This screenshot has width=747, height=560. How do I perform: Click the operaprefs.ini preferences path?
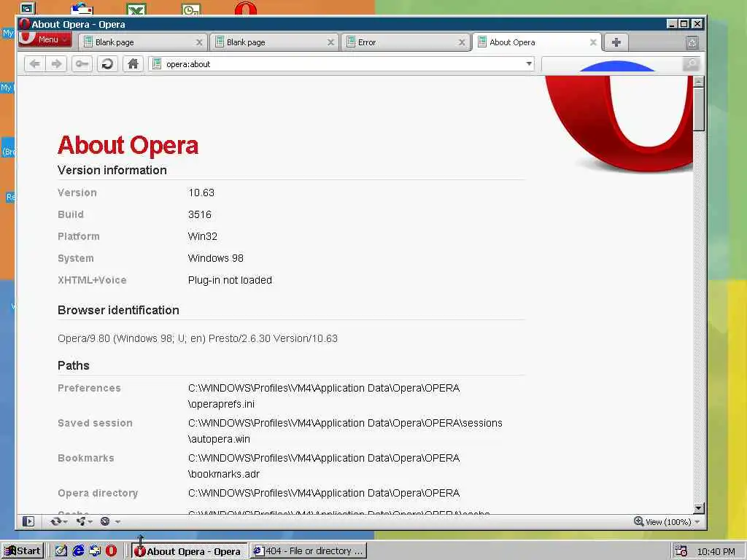tap(324, 396)
